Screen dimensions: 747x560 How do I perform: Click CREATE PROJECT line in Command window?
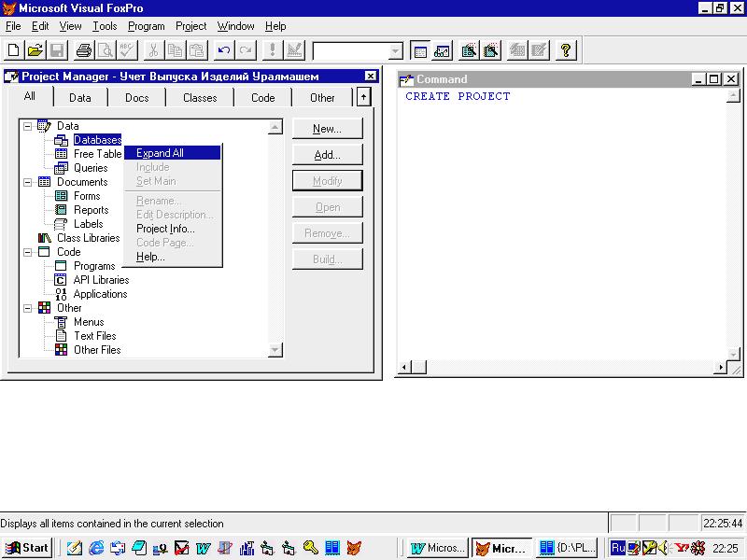coord(458,96)
